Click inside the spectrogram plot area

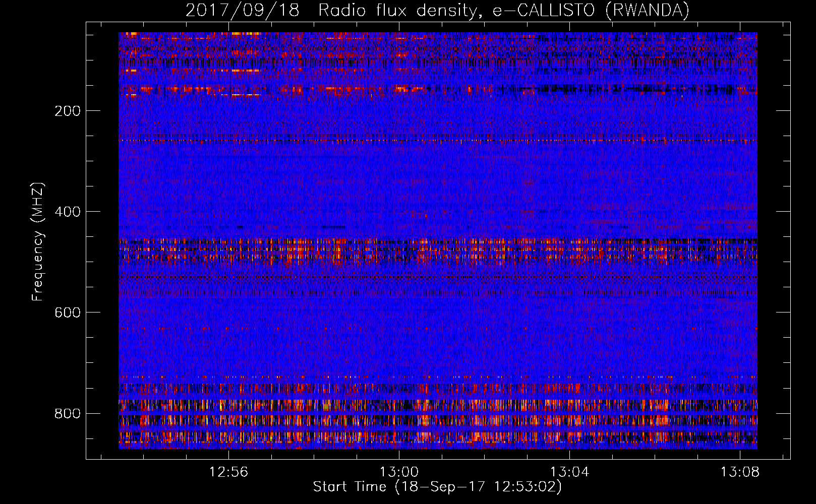[438, 240]
